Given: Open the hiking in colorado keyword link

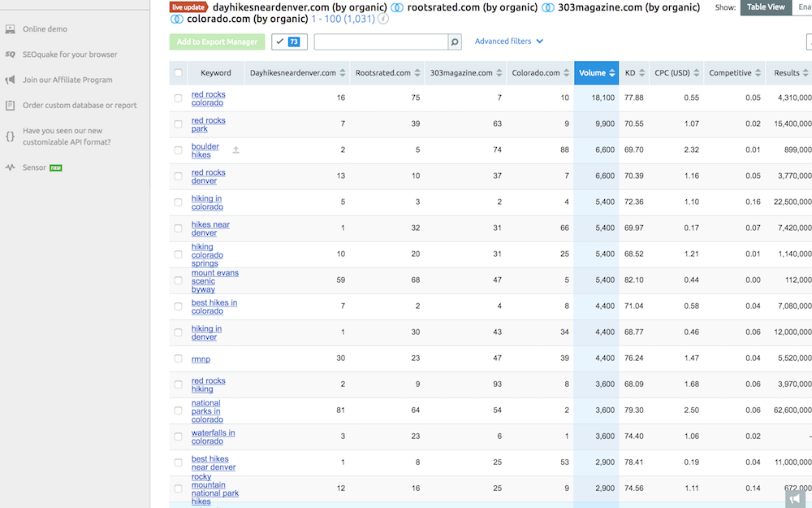Looking at the screenshot, I should pyautogui.click(x=207, y=202).
